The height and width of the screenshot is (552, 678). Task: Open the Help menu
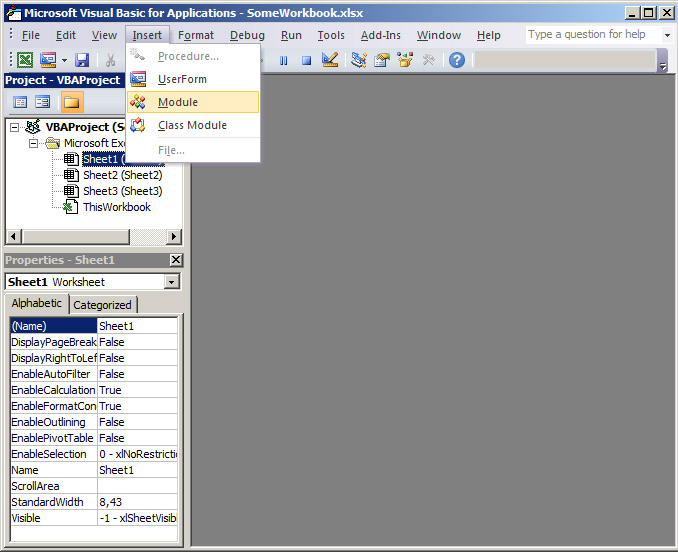click(489, 35)
